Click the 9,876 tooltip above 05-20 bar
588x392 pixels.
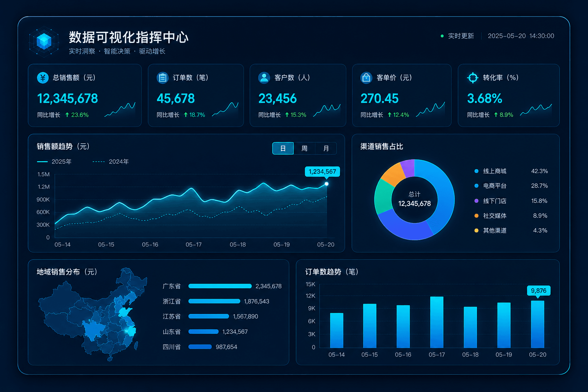(x=539, y=291)
